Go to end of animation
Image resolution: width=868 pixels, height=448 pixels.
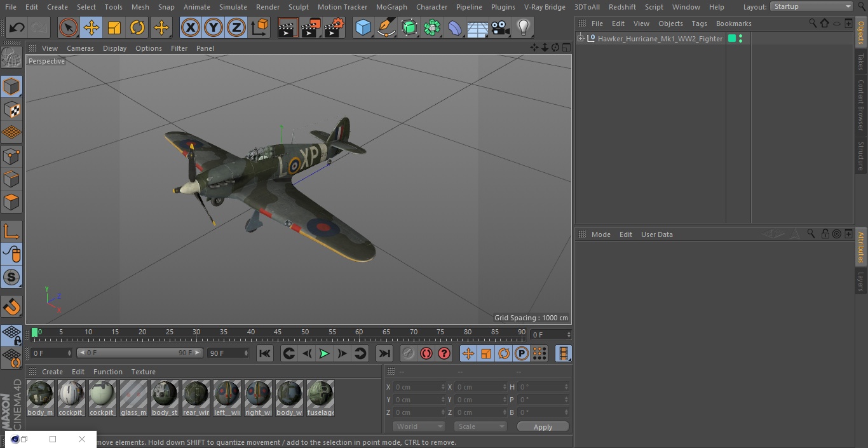(x=384, y=353)
